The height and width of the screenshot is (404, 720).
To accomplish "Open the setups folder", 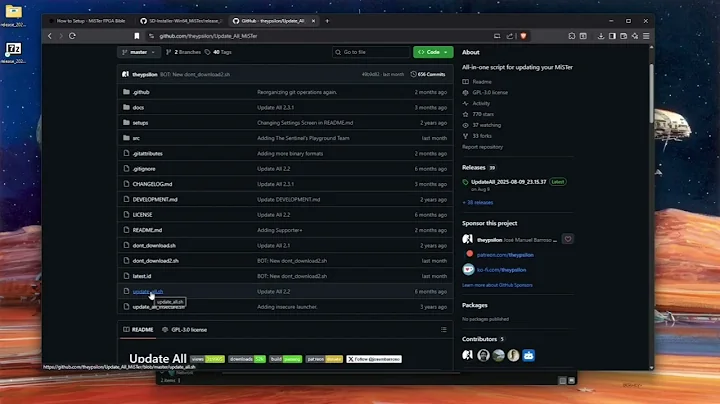I will coord(140,123).
